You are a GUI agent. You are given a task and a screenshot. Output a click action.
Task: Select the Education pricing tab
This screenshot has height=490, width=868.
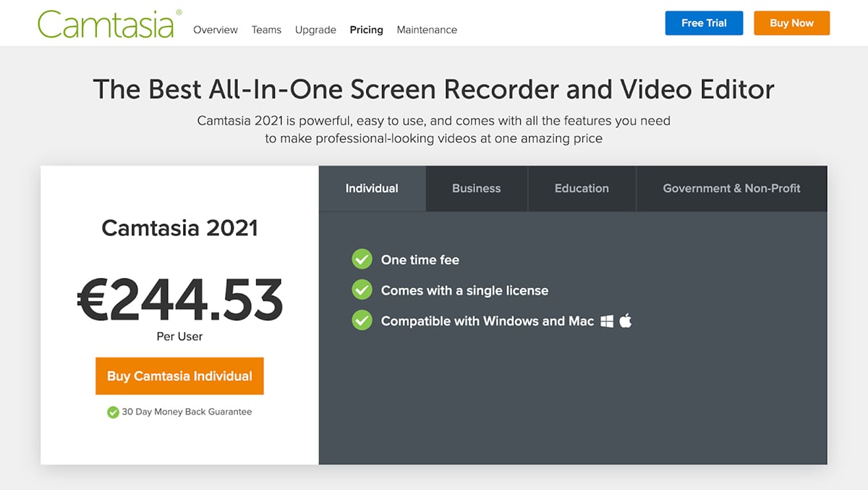pos(582,188)
